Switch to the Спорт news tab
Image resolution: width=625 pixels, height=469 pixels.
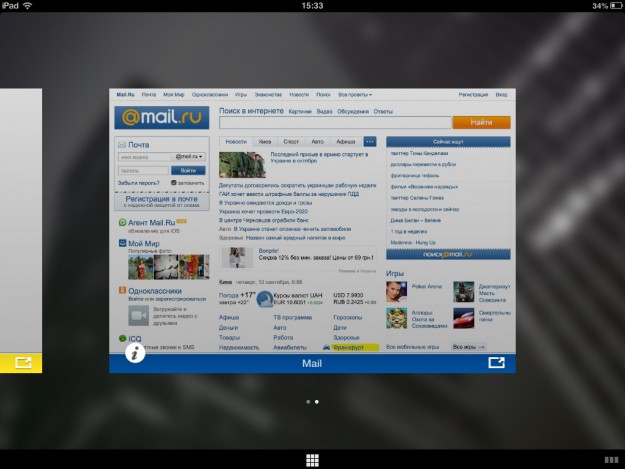click(x=292, y=142)
